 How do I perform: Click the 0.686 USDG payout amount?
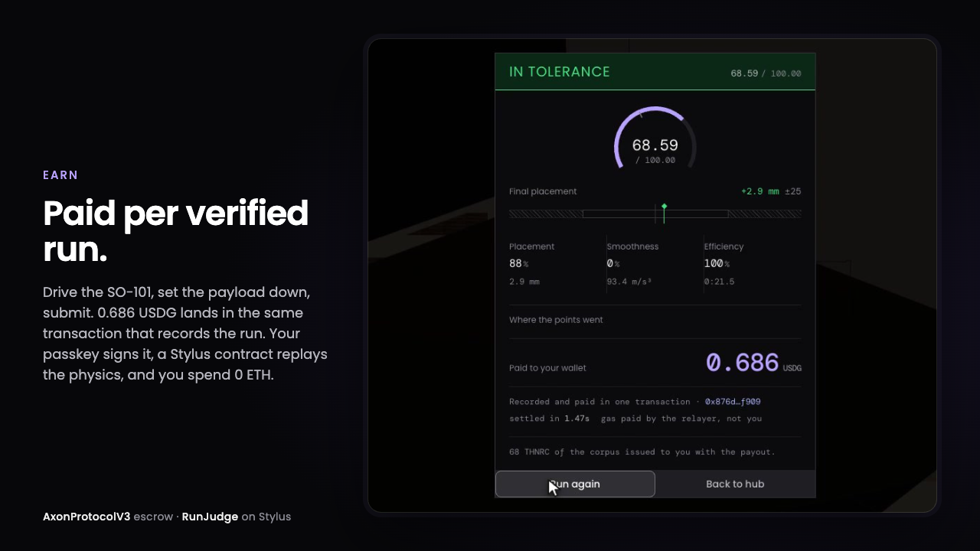click(753, 363)
